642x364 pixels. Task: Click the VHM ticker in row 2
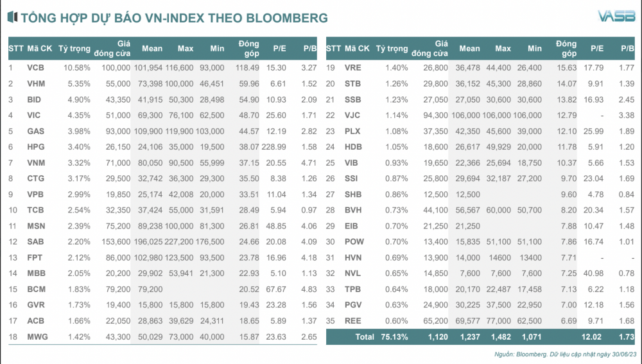[x=36, y=83]
